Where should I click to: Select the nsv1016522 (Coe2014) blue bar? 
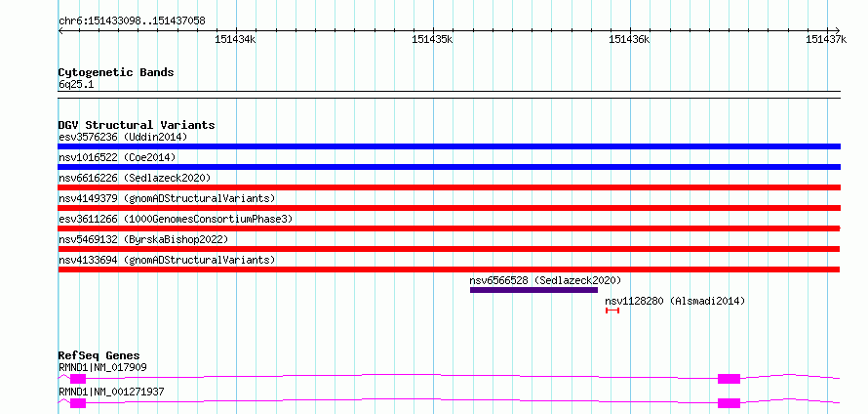(x=449, y=167)
